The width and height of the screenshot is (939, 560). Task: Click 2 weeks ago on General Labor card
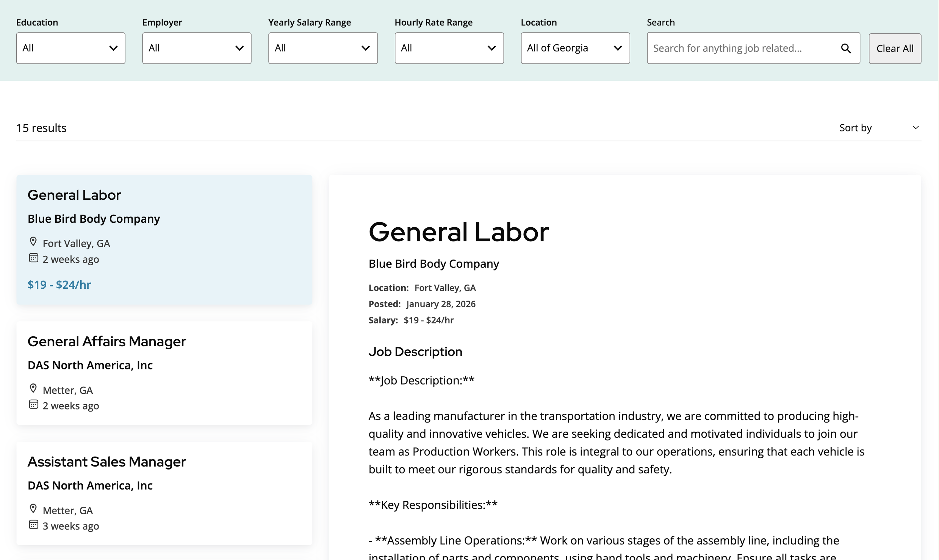[x=70, y=259]
